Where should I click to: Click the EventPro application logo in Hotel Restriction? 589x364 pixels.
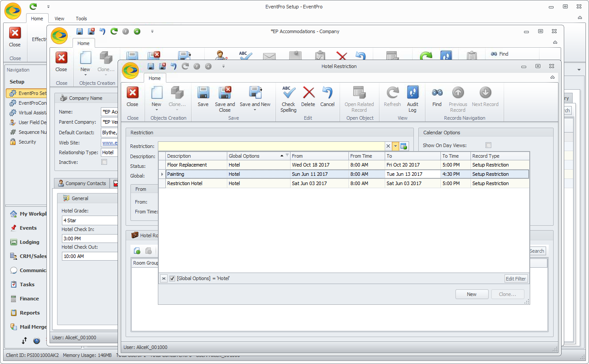[130, 71]
